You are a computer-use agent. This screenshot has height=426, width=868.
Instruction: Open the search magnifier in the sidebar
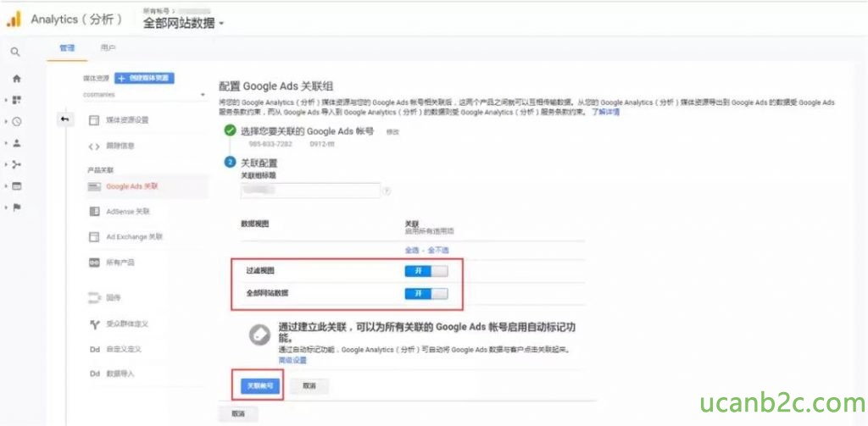[15, 52]
